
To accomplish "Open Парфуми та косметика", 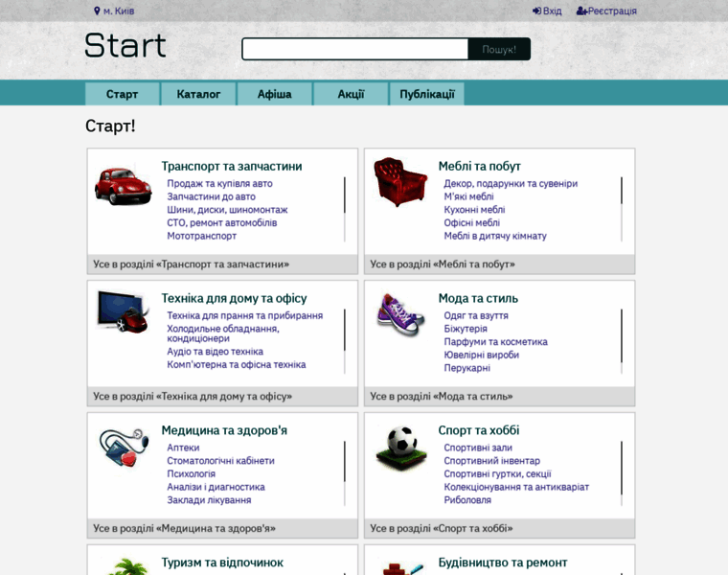I will pos(495,341).
